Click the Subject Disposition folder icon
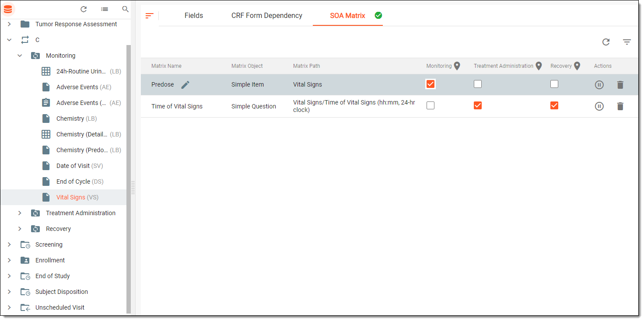 [x=25, y=292]
